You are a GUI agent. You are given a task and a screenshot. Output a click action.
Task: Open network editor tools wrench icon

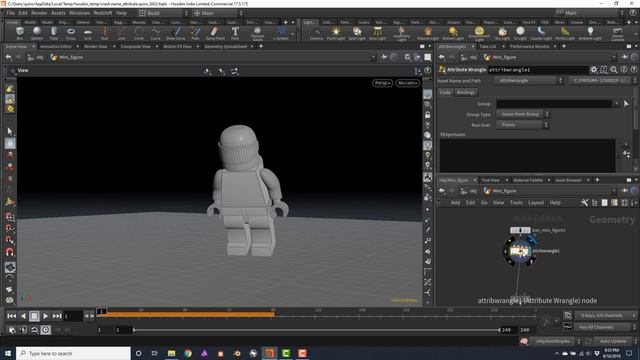584,202
